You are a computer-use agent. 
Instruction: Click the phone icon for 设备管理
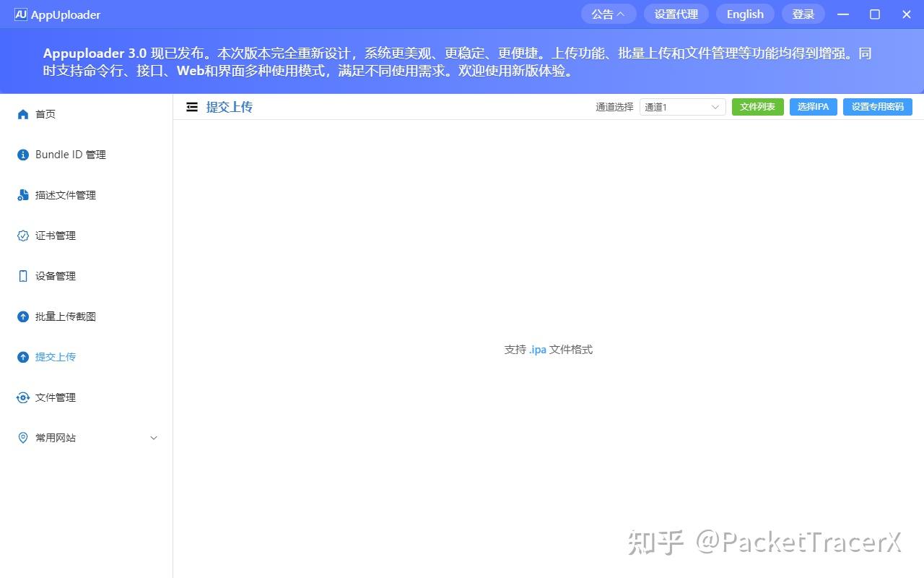point(23,276)
